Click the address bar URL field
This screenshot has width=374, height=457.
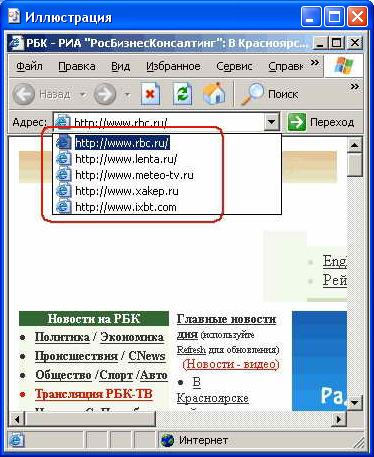[167, 122]
